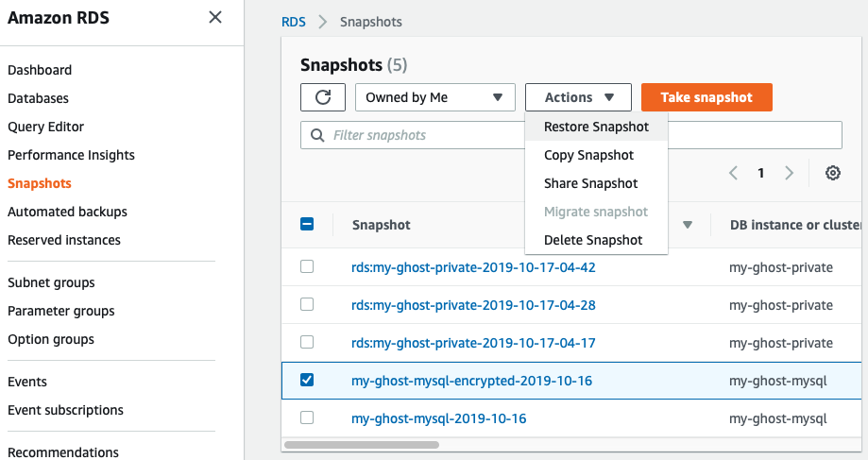Check rds:my-ghost-private-2019-10-17-04-17 checkbox
868x460 pixels.
[307, 342]
